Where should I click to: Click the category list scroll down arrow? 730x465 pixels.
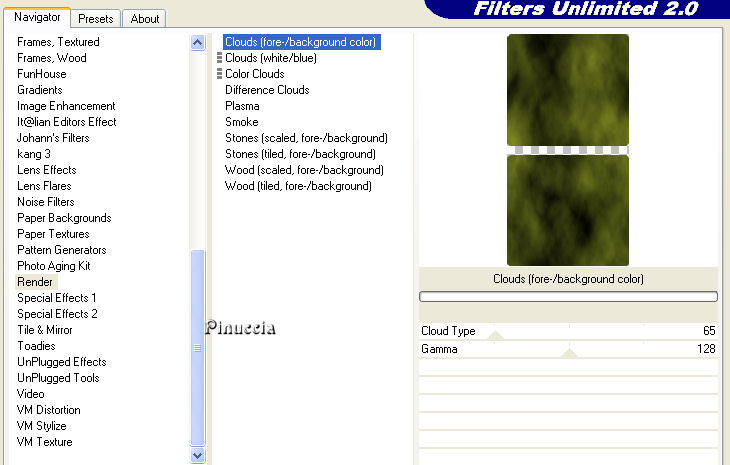197,455
